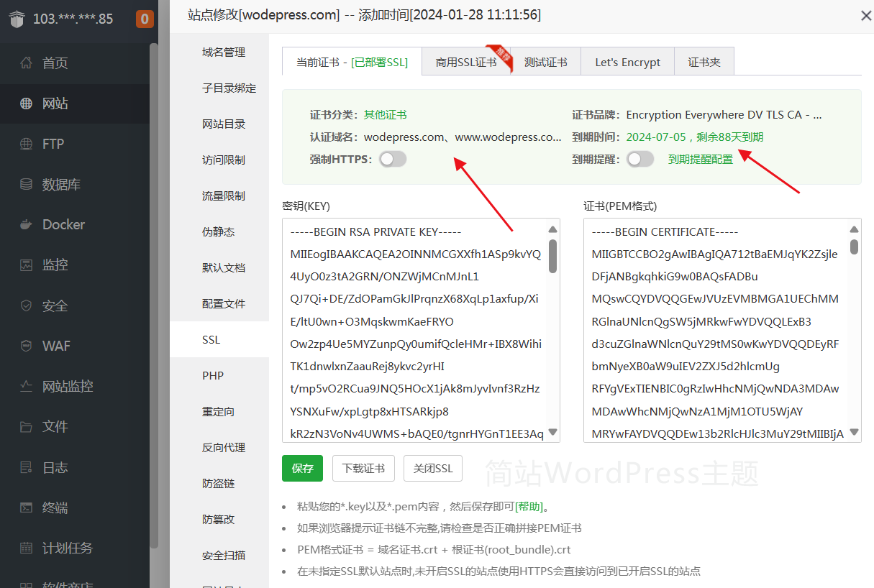Click the home icon in sidebar
Viewport: 874px width, 588px height.
coord(27,63)
